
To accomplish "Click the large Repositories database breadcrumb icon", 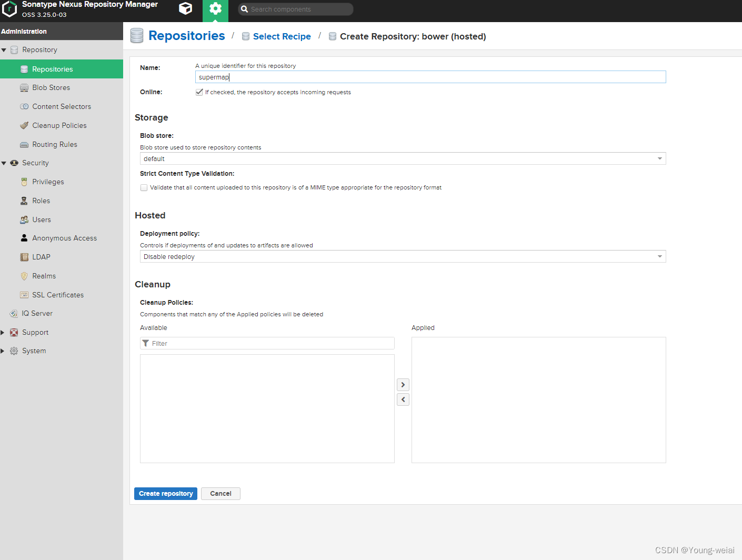I will [137, 35].
